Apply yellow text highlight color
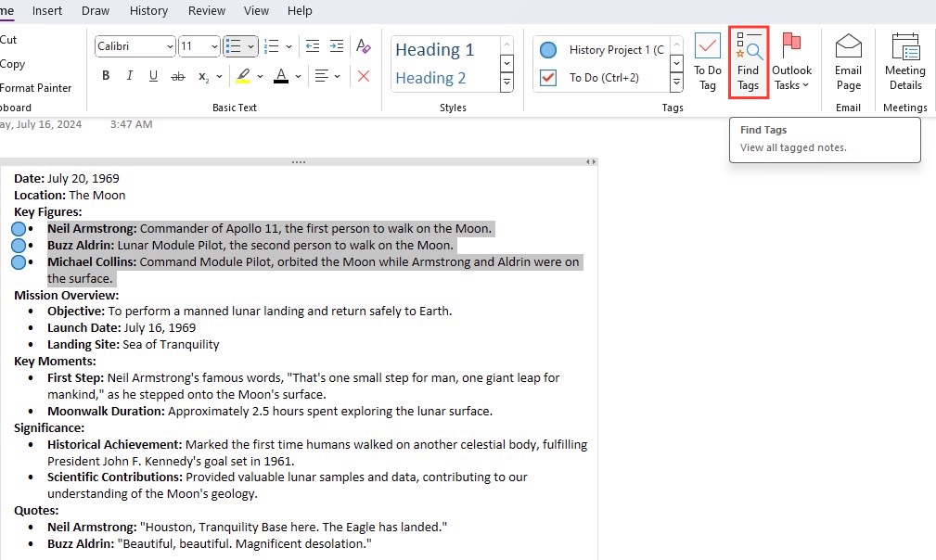Viewport: 936px width, 560px height. tap(243, 76)
